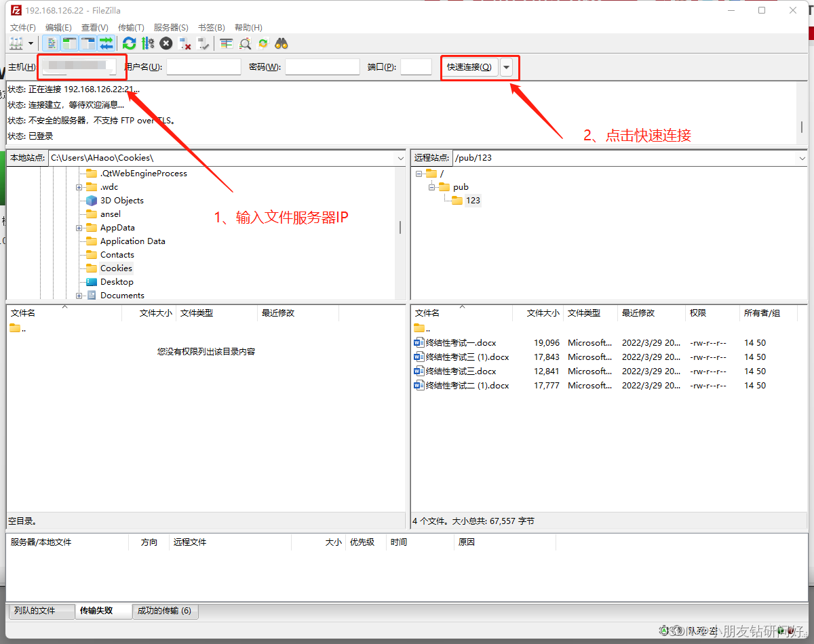This screenshot has height=644, width=814.
Task: Toggle synchronized browsing icon
Action: click(x=263, y=43)
